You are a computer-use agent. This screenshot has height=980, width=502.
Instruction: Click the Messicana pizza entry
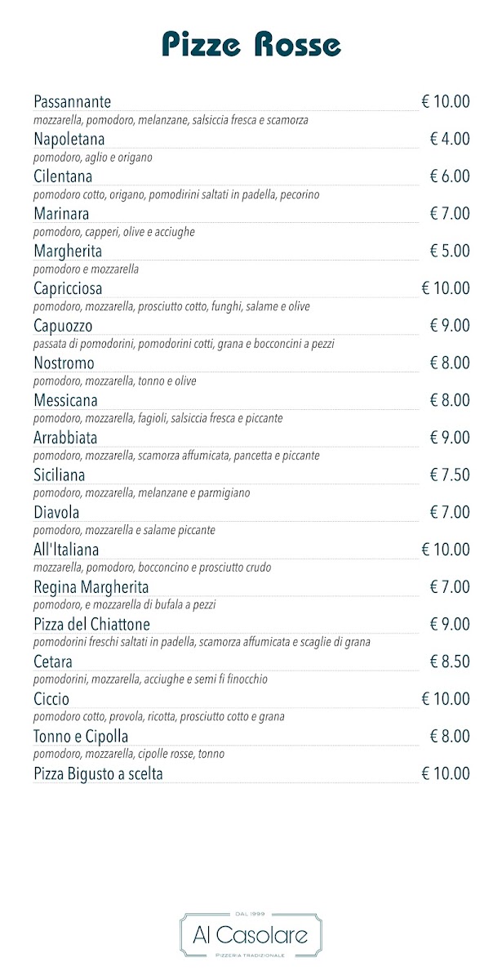click(65, 400)
